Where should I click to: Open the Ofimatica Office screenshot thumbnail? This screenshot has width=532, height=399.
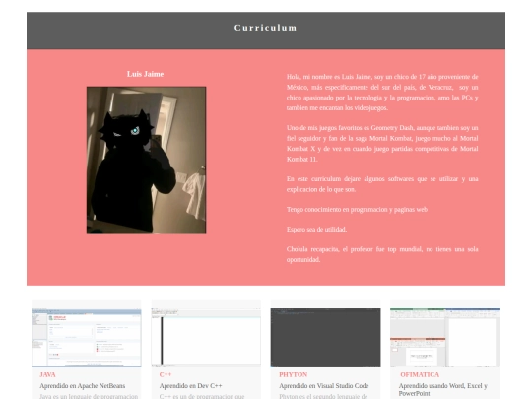pyautogui.click(x=445, y=338)
